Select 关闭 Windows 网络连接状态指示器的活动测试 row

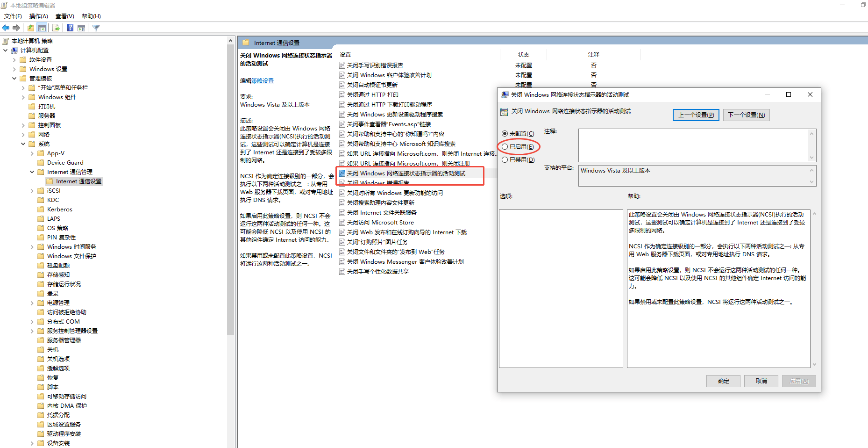click(x=406, y=173)
